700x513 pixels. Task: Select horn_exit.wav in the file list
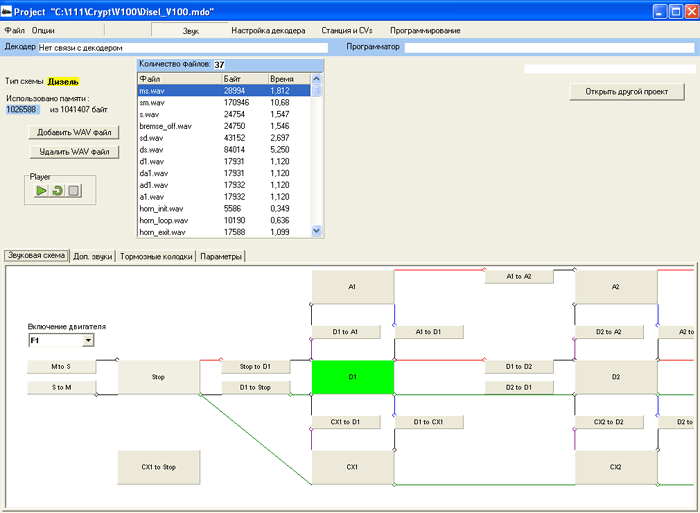coord(224,232)
